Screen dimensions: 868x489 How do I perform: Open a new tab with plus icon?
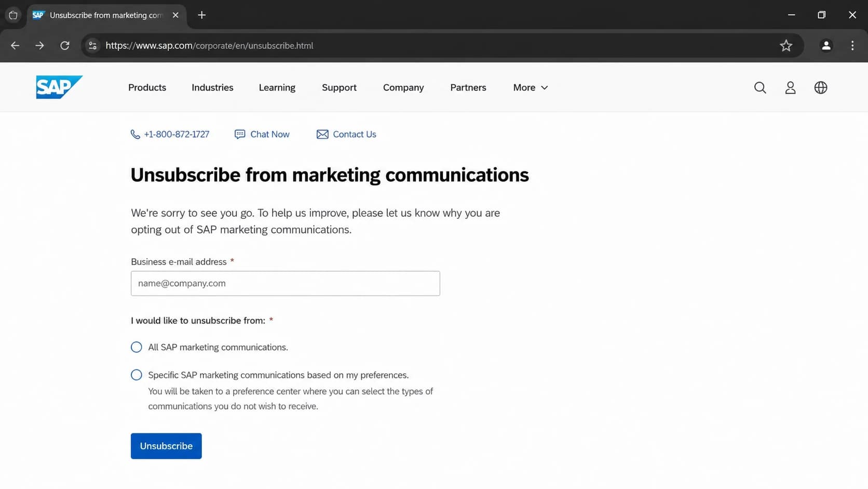[x=202, y=15]
